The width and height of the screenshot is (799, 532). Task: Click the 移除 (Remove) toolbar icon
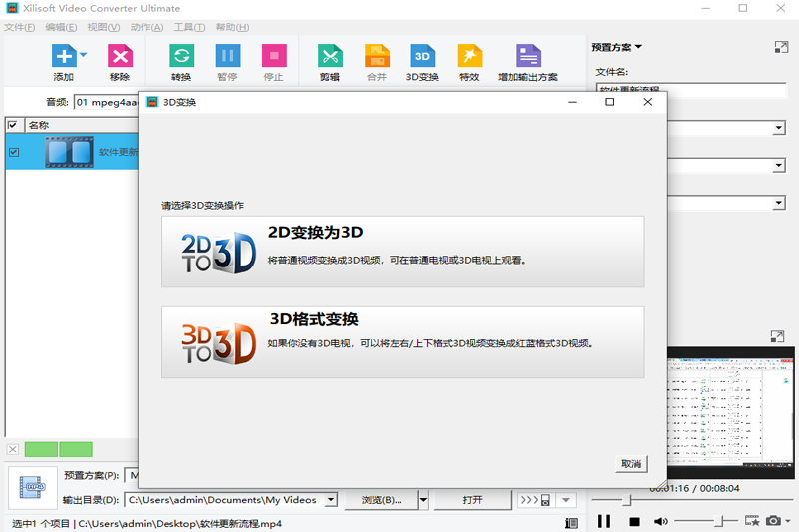pos(120,56)
